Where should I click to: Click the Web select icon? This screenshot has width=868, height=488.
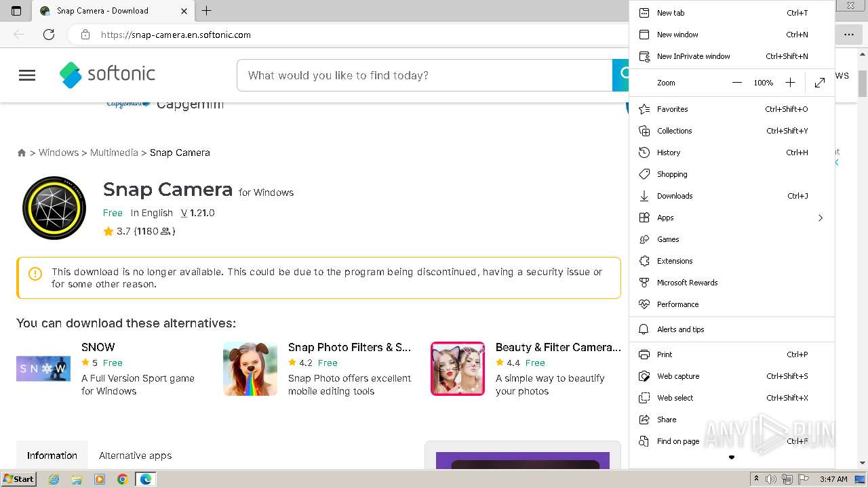coord(644,398)
